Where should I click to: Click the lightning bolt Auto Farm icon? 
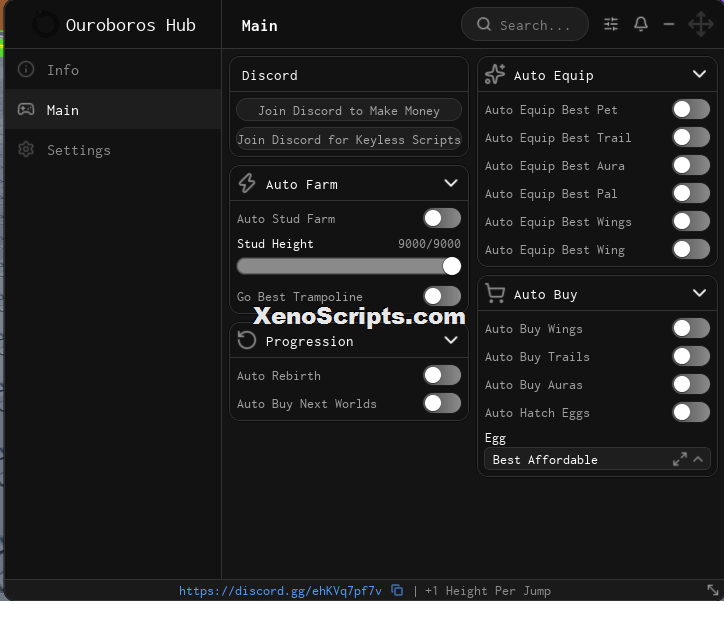(x=247, y=183)
